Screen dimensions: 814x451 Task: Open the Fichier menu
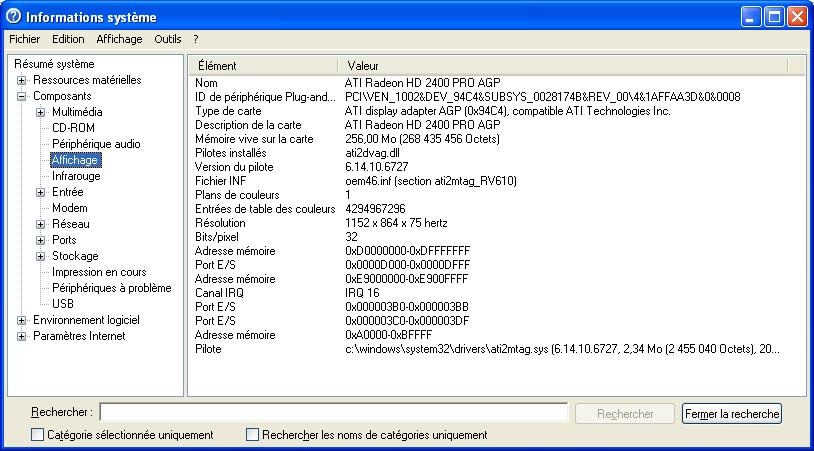point(24,39)
